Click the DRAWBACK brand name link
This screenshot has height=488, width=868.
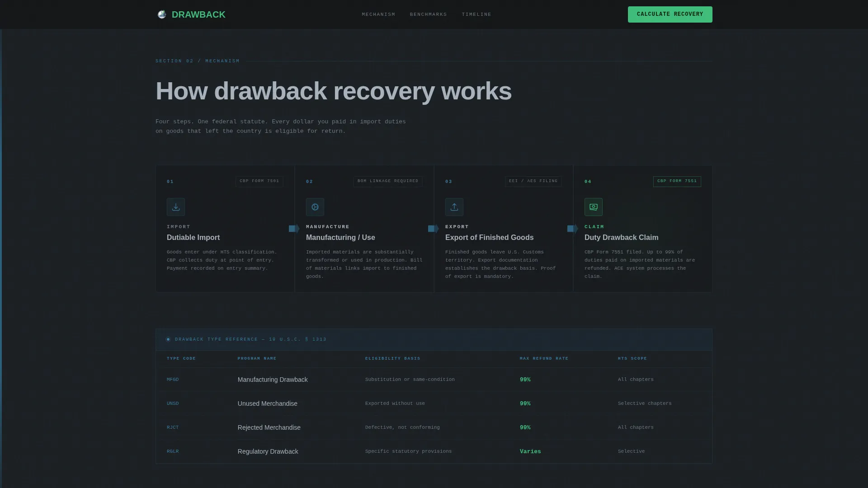tap(198, 14)
